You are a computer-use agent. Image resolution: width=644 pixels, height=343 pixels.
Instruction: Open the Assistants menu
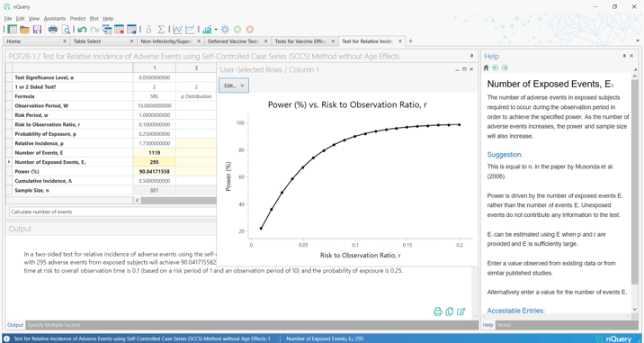pos(55,19)
